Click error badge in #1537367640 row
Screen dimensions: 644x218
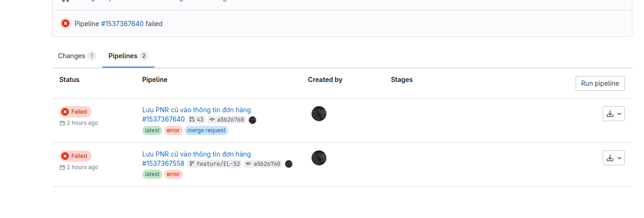click(173, 130)
